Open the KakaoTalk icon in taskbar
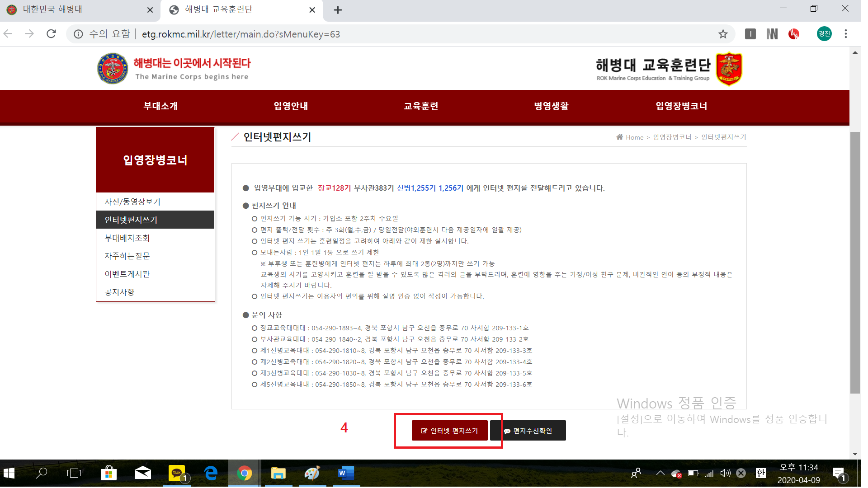Image resolution: width=868 pixels, height=488 pixels. click(x=177, y=473)
